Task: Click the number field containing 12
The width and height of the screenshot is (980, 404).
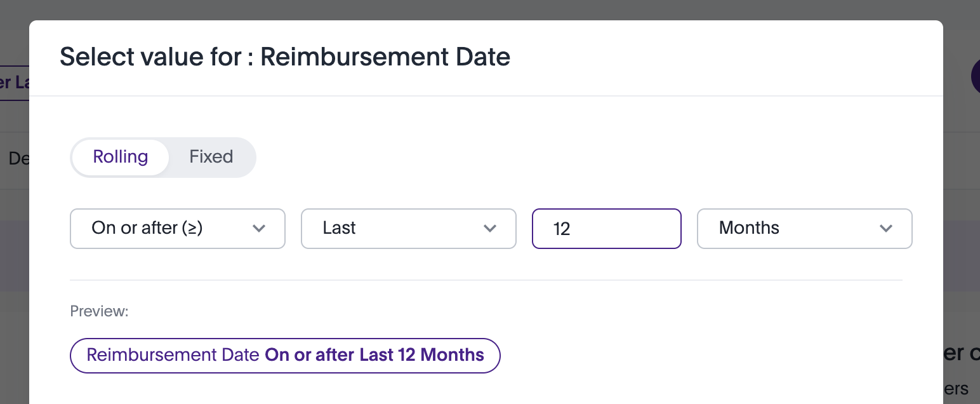Action: 606,229
